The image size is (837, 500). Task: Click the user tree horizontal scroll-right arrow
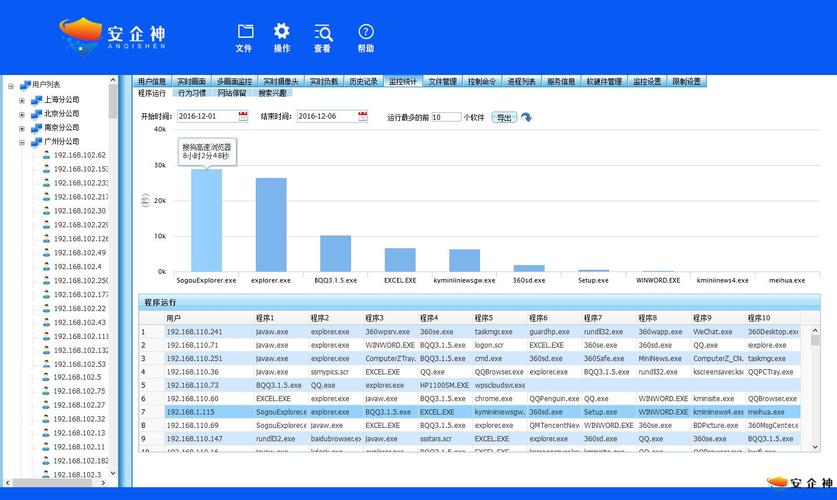(x=104, y=482)
